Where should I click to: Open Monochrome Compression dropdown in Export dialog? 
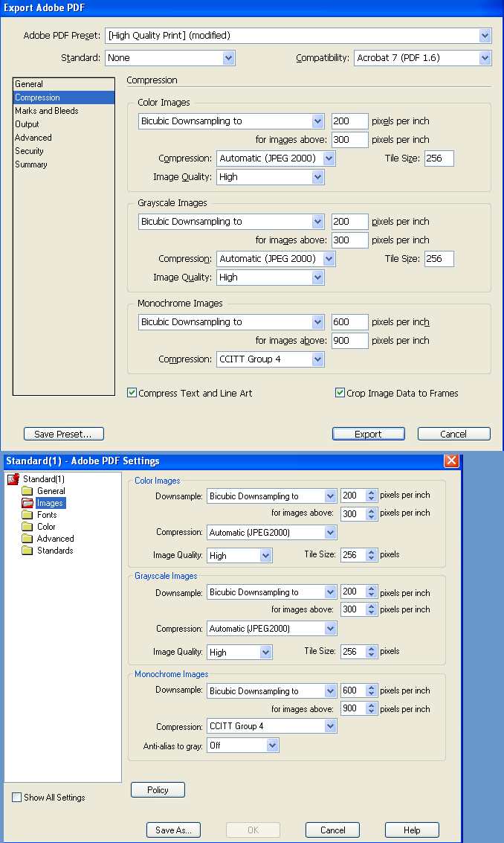point(271,359)
